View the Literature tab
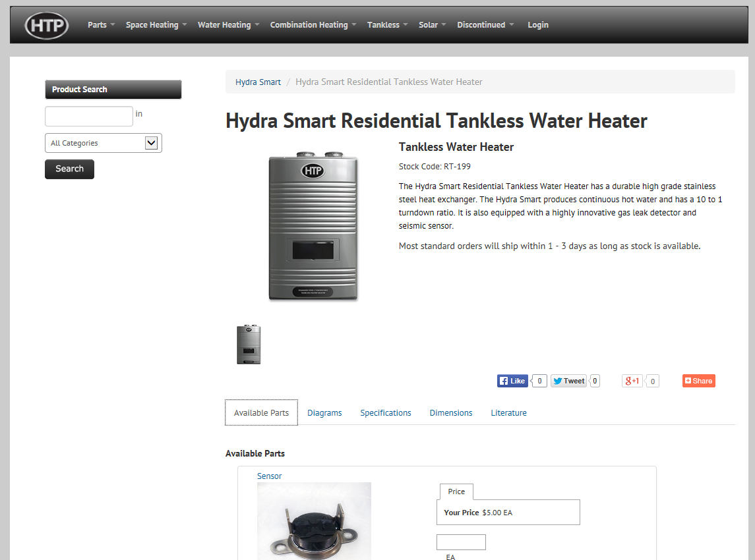Screen dimensions: 755x560 coord(508,412)
